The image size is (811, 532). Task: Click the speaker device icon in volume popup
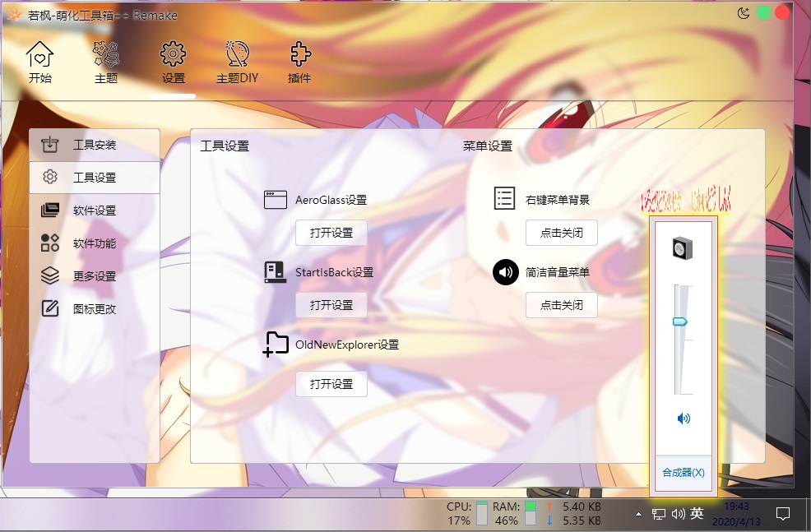682,248
